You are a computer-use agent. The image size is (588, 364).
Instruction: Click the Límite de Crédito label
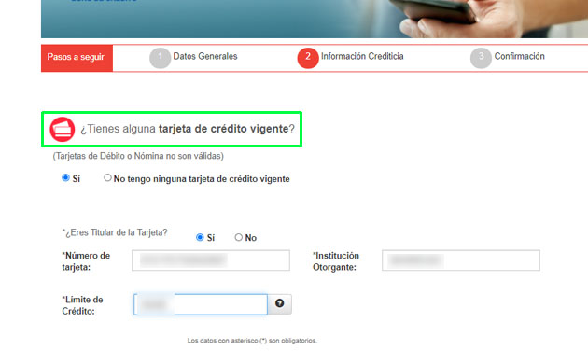coord(82,305)
